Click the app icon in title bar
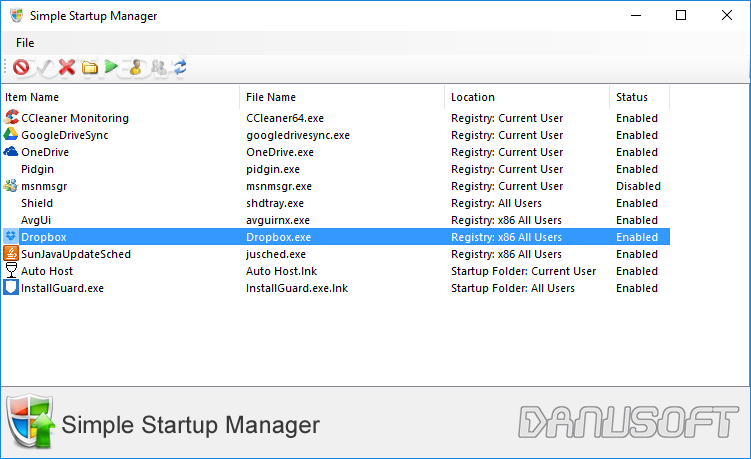This screenshot has width=751, height=459. coord(17,15)
